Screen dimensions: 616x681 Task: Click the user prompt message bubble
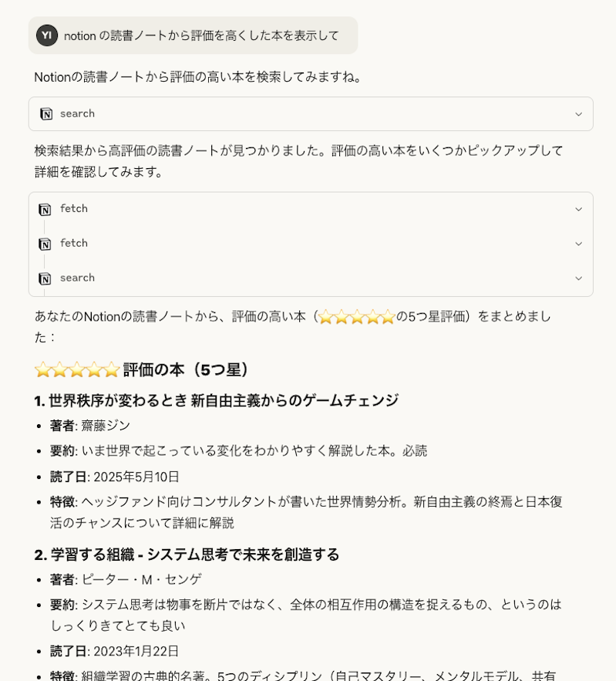[194, 35]
